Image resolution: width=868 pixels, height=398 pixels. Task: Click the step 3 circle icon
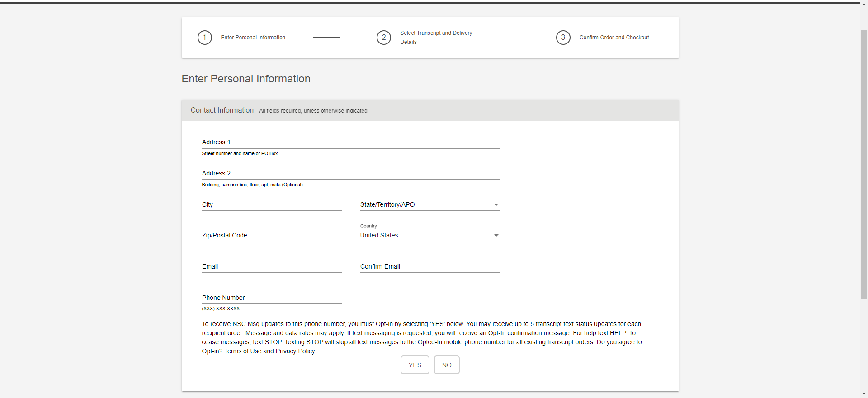click(x=563, y=38)
